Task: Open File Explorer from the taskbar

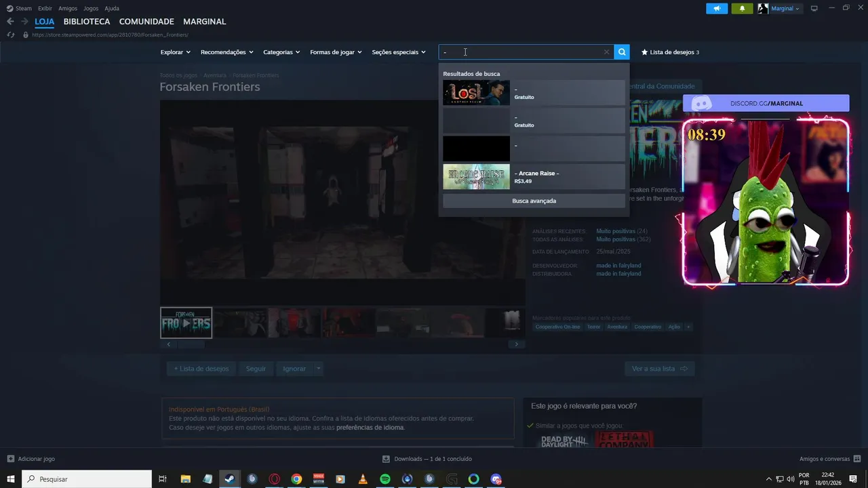Action: tap(185, 479)
